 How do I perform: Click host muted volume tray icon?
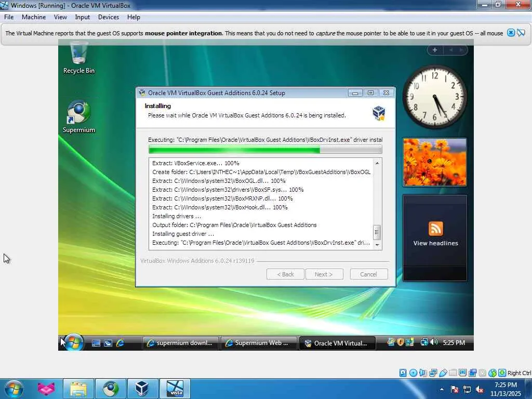pyautogui.click(x=480, y=389)
